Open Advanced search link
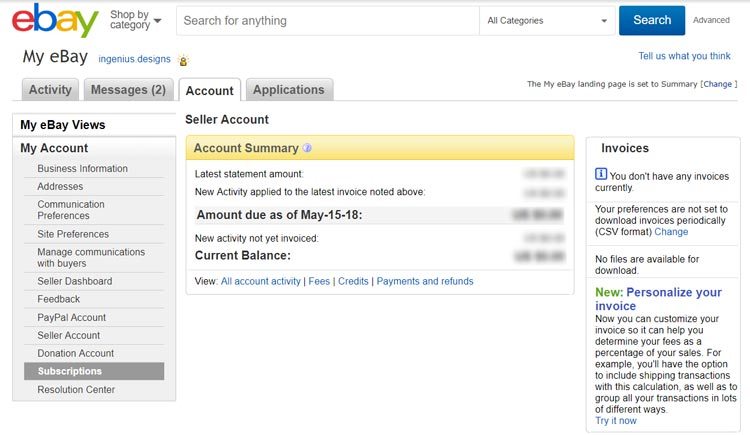The image size is (750, 435). (711, 20)
